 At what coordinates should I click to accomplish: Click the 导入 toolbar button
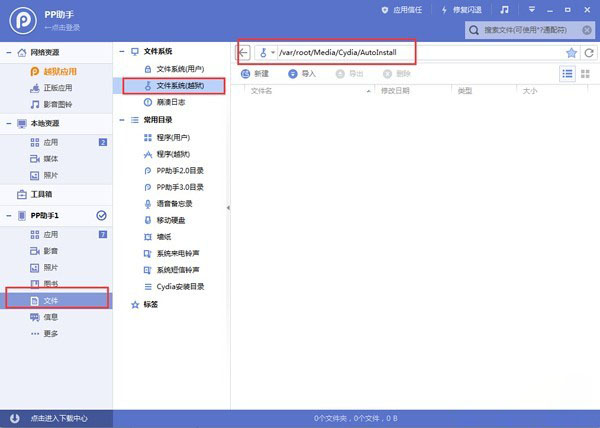pos(302,74)
